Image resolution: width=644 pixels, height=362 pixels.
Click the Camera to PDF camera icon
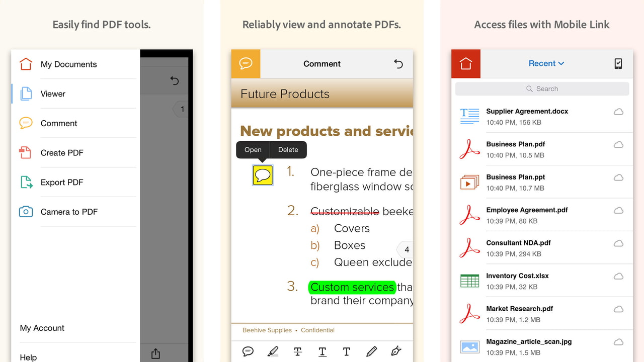pos(26,212)
